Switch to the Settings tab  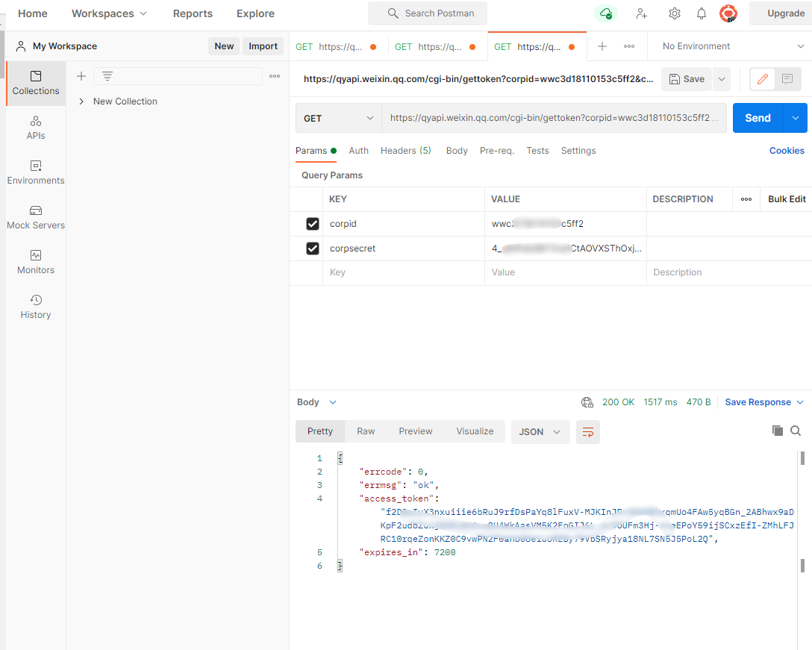[x=578, y=151]
